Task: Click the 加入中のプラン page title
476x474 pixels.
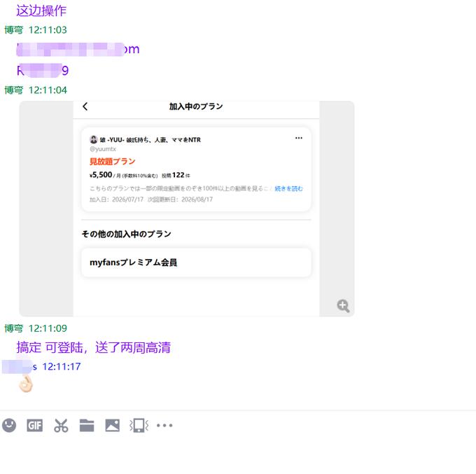Action: [x=196, y=106]
